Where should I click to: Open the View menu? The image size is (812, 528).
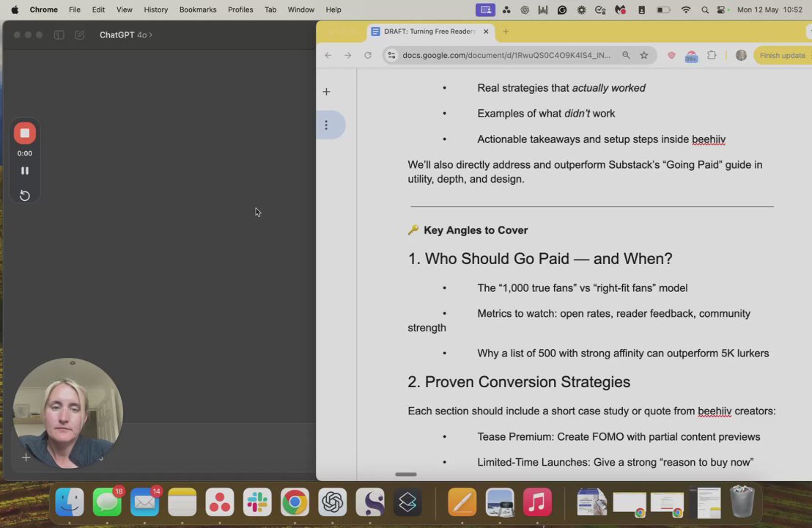[125, 10]
